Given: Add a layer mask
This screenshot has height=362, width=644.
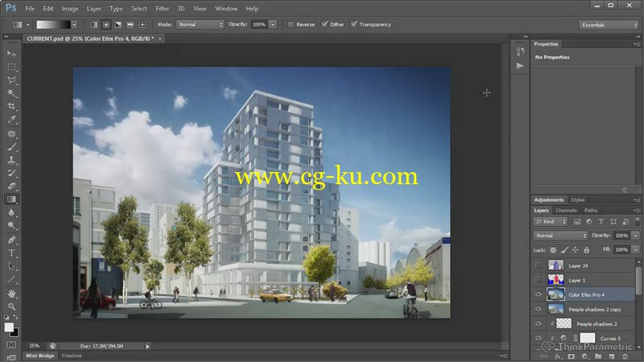Looking at the screenshot, I should pyautogui.click(x=572, y=356).
